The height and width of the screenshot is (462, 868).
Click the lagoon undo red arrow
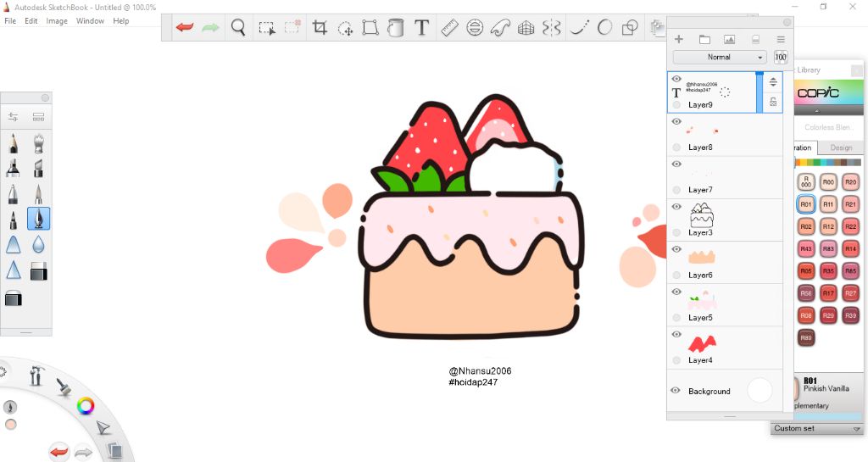[58, 452]
